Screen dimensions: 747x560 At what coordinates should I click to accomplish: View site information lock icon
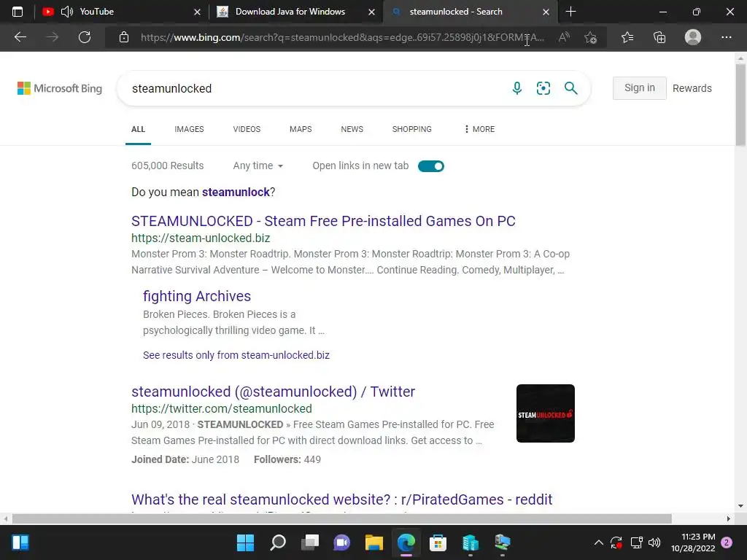pyautogui.click(x=124, y=37)
